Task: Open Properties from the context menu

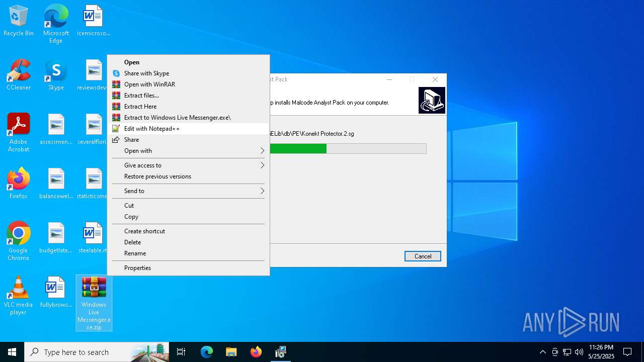Action: [189, 268]
